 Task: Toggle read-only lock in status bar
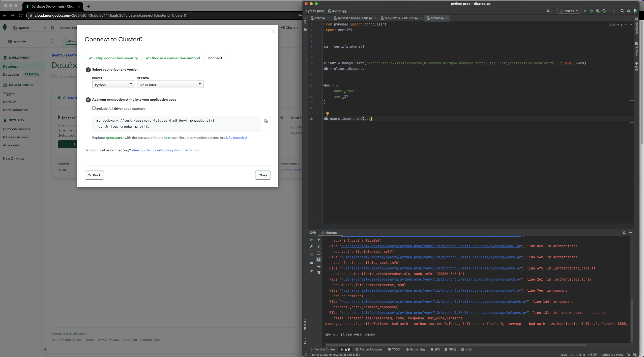(628, 355)
